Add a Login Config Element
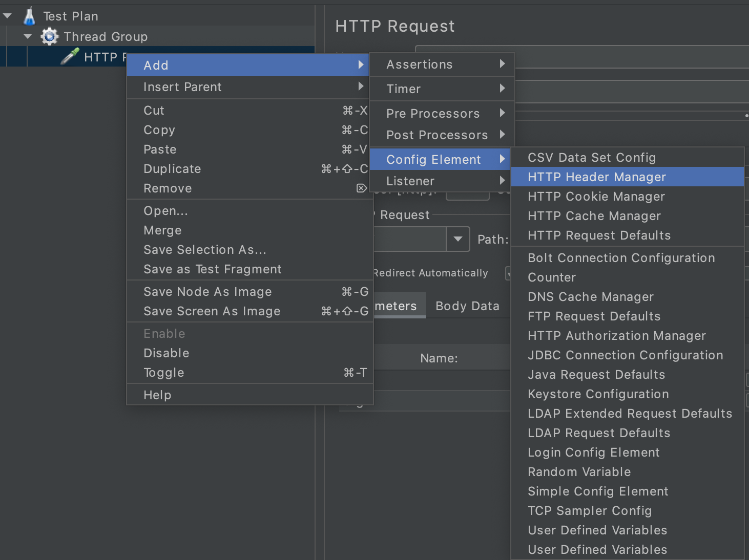The image size is (749, 560). [x=628, y=453]
